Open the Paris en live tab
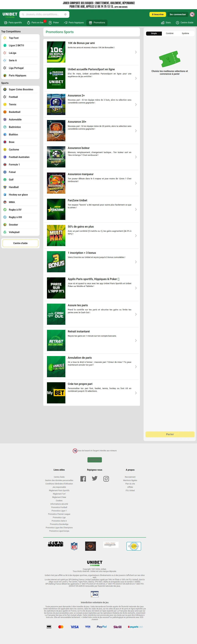The height and width of the screenshot is (644, 197). coord(35,23)
